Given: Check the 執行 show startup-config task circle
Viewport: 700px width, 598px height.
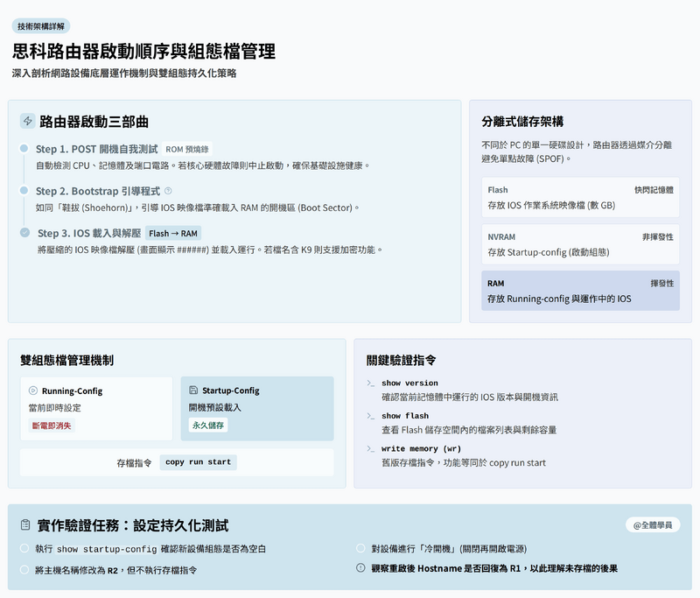Looking at the screenshot, I should pyautogui.click(x=24, y=548).
